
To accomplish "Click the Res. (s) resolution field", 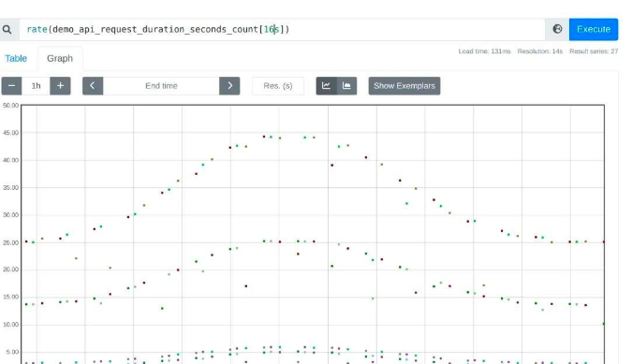I will (278, 86).
